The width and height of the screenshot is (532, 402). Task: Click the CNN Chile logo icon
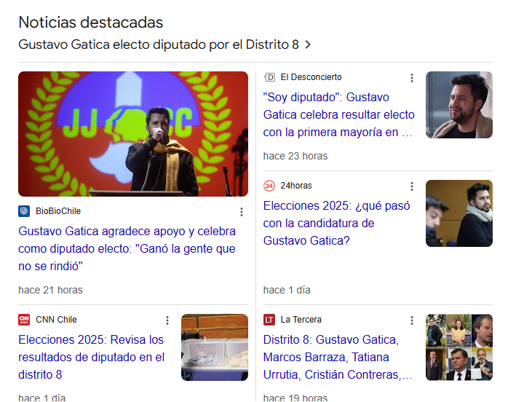point(24,320)
